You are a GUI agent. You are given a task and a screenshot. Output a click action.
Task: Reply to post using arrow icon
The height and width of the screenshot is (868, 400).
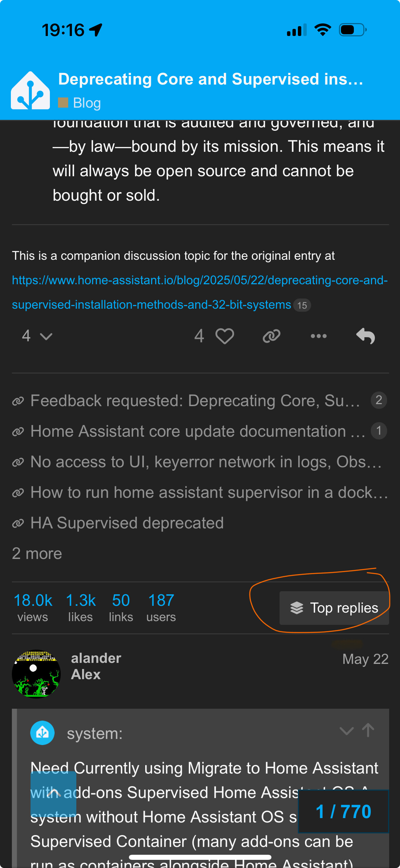[366, 336]
